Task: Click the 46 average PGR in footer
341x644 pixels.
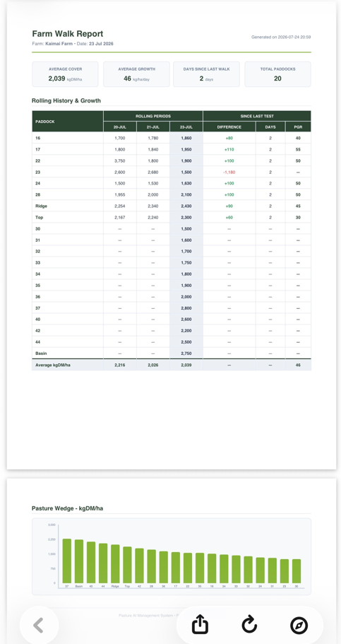Action: pos(298,365)
